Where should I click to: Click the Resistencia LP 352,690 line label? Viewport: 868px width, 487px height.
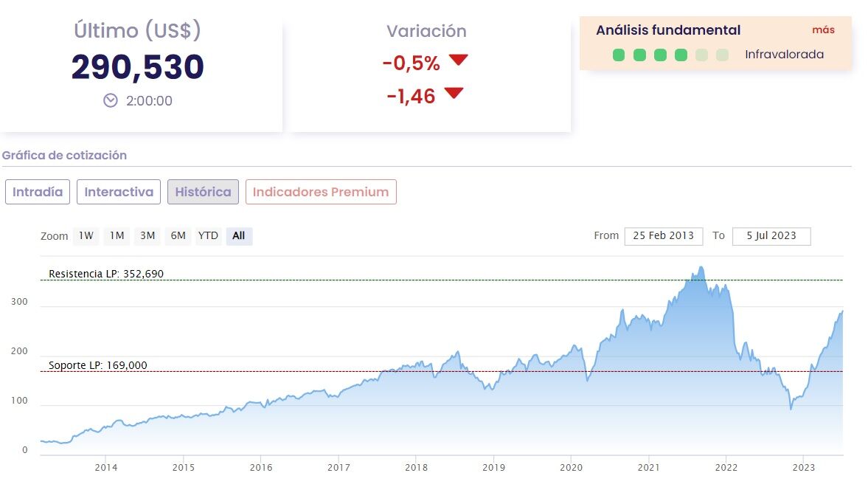point(106,274)
